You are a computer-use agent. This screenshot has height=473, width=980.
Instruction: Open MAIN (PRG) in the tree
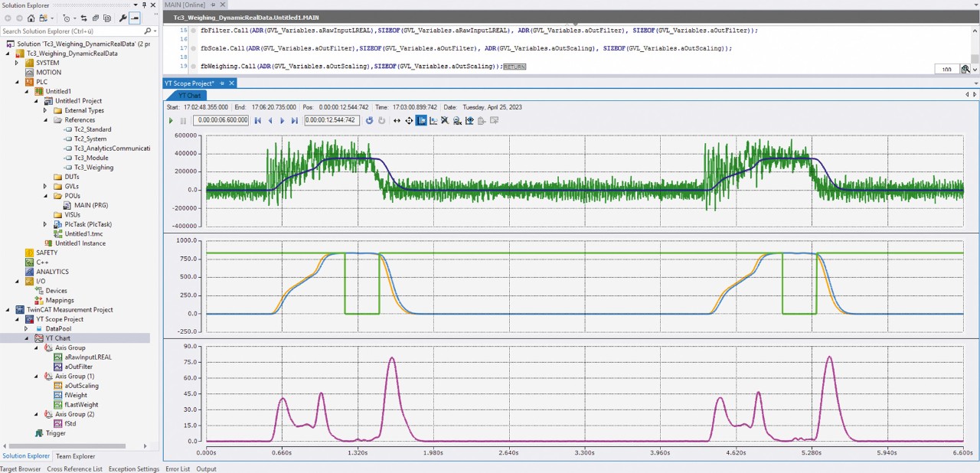tap(93, 205)
